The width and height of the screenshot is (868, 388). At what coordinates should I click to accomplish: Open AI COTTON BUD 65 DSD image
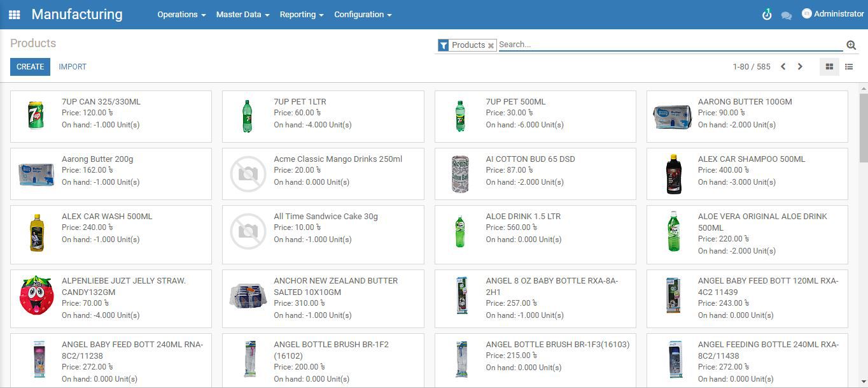point(460,174)
